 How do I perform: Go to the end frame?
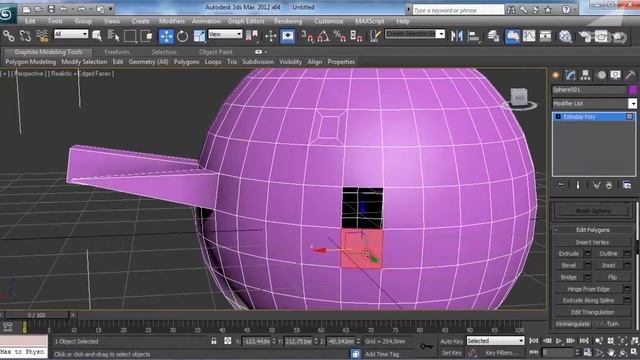coord(584,340)
